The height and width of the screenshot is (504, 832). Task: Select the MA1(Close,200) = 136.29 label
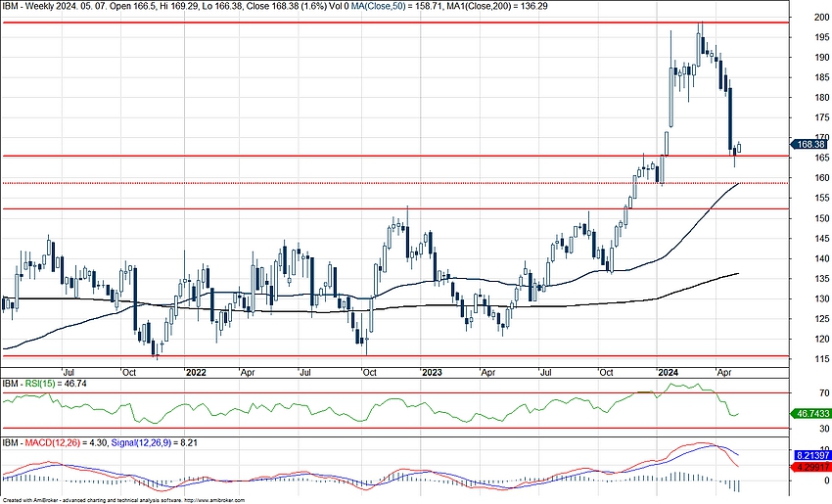click(497, 6)
